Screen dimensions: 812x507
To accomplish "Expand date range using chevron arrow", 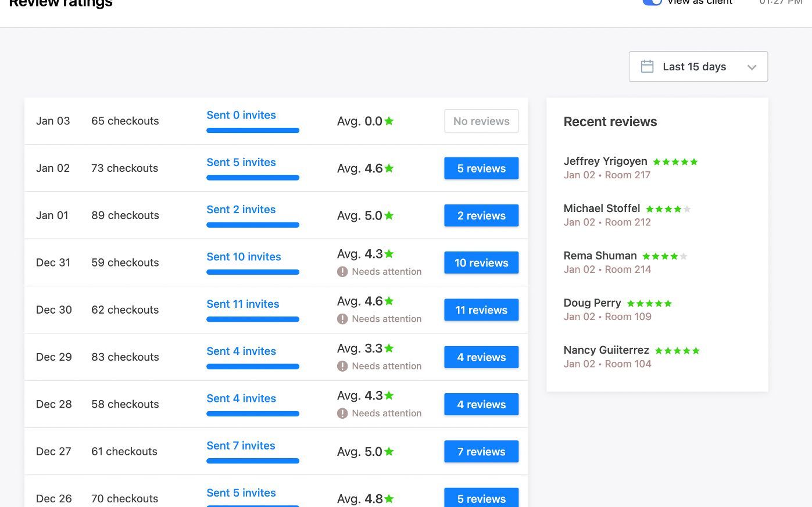I will click(752, 67).
